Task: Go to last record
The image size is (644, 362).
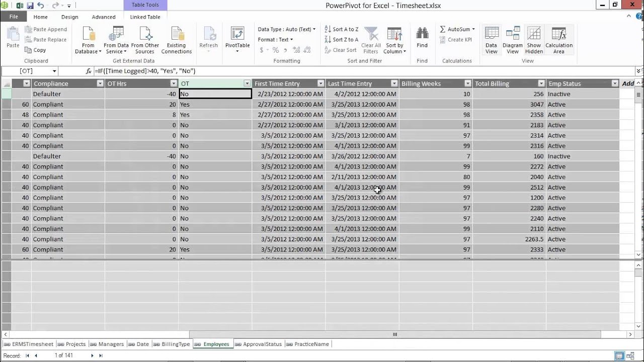Action: point(101,356)
